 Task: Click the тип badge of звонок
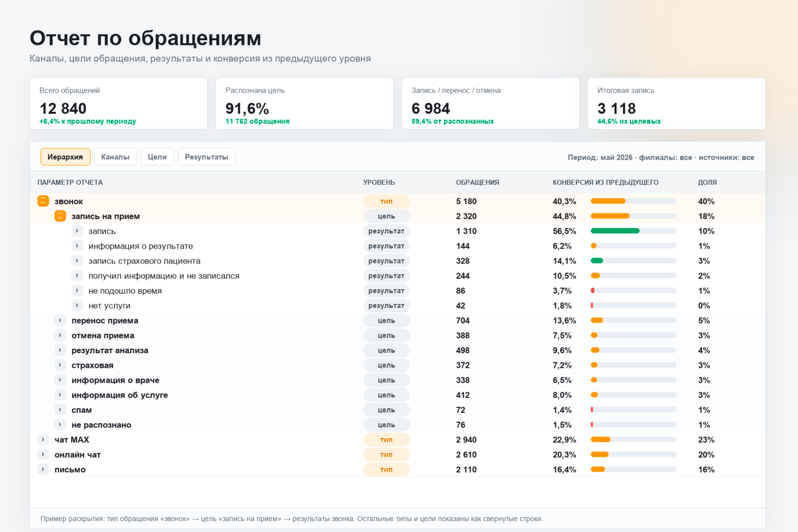pyautogui.click(x=386, y=201)
